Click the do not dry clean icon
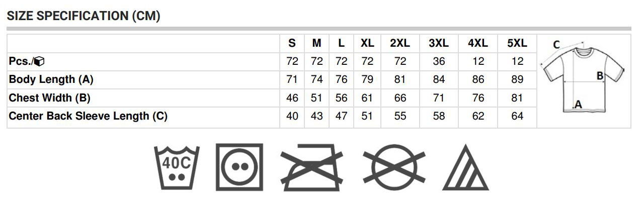The height and width of the screenshot is (203, 644). pyautogui.click(x=394, y=167)
